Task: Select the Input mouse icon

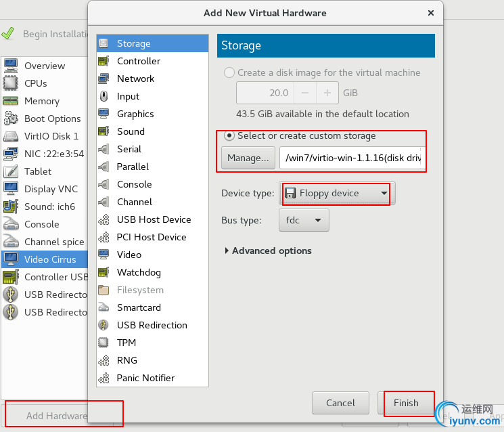Action: point(104,96)
